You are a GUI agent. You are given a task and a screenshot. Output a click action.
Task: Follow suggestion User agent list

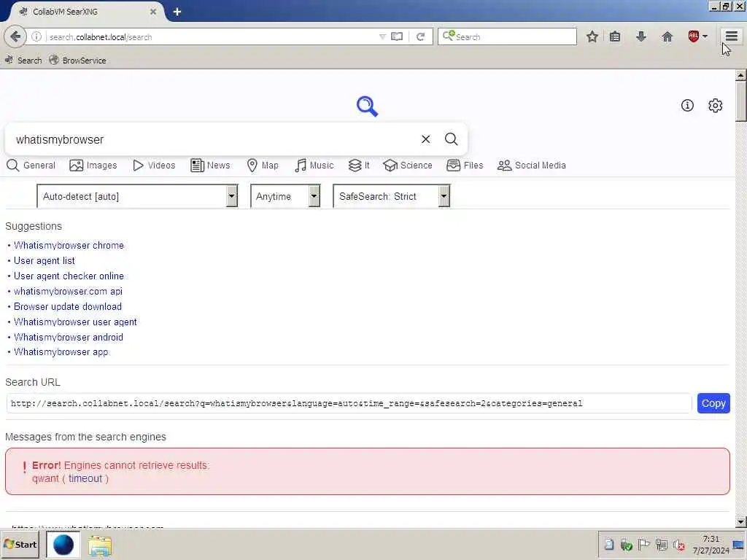click(44, 260)
